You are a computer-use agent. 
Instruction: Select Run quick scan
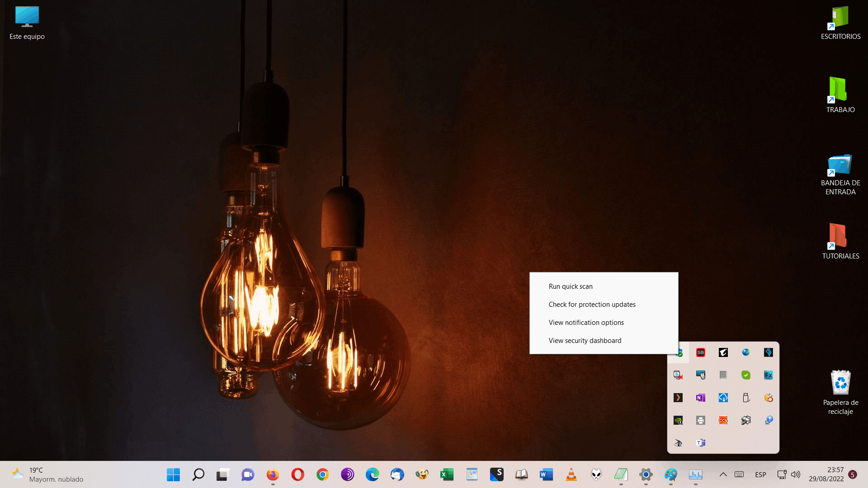tap(570, 286)
